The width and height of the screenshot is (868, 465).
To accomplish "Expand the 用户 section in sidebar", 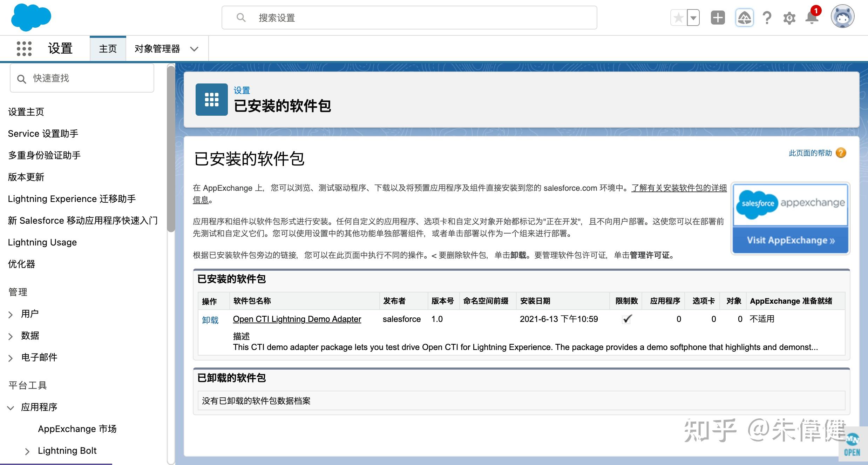I will coord(11,314).
